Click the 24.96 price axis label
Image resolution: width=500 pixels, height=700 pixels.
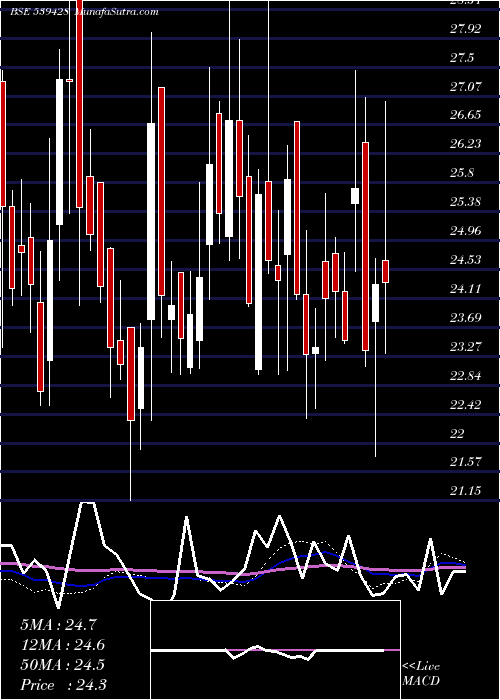(x=466, y=231)
